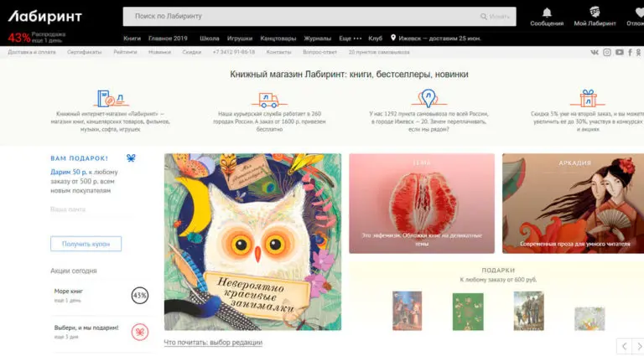
Task: Select the first gift book cover
Action: click(x=407, y=311)
